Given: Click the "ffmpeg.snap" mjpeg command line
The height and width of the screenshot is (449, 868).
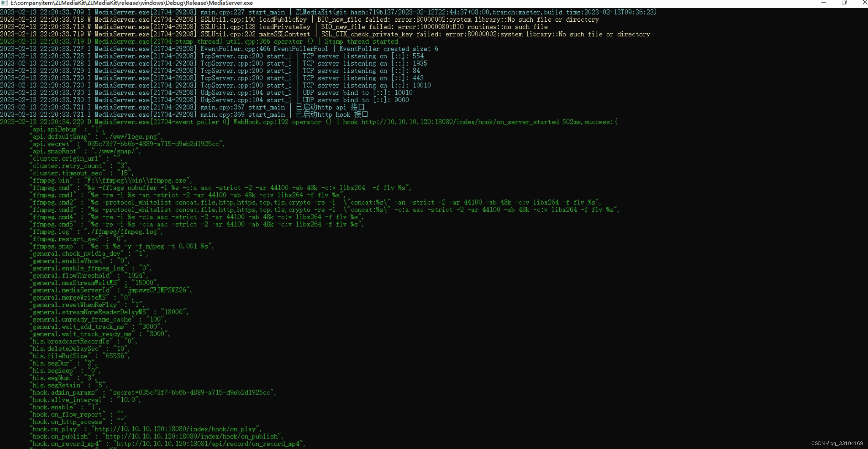Looking at the screenshot, I should [x=122, y=246].
